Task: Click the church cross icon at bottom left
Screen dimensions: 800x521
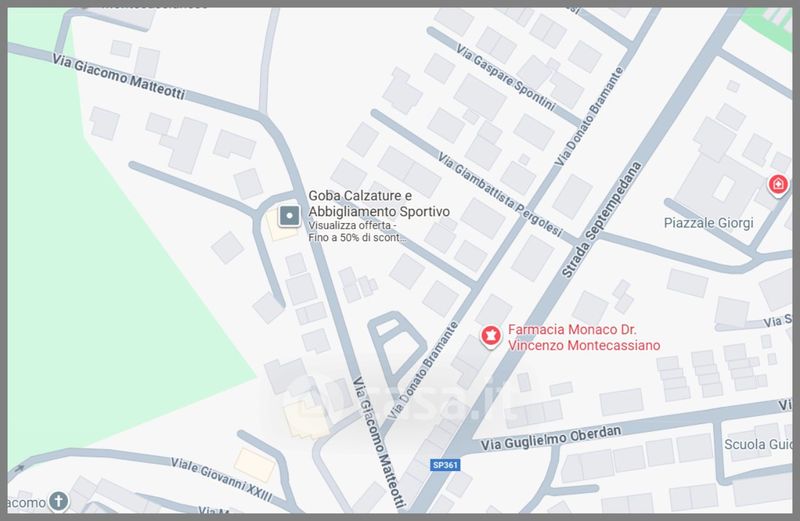Action: pos(59,501)
